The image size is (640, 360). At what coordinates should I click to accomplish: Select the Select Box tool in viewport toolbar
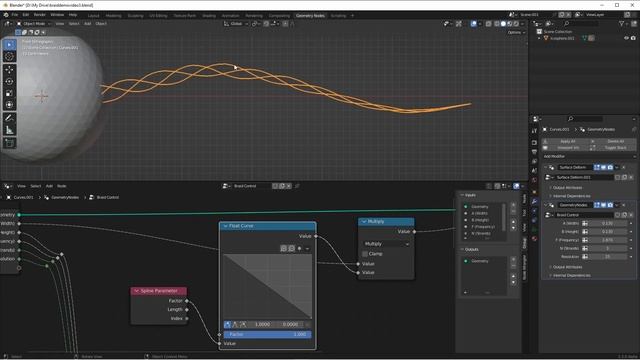9,44
